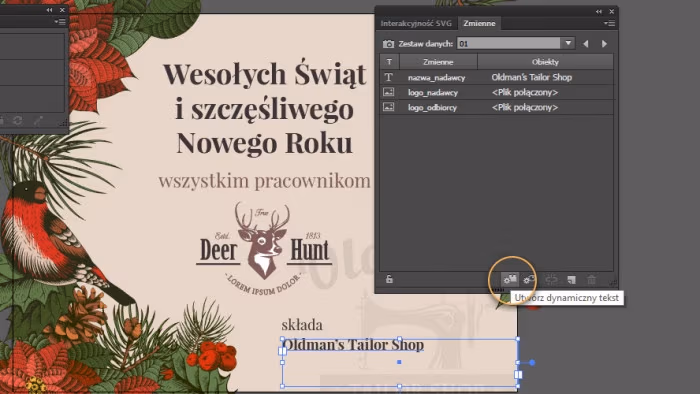Image resolution: width=700 pixels, height=394 pixels.
Task: Toggle the lock variables padlock icon
Action: [389, 279]
